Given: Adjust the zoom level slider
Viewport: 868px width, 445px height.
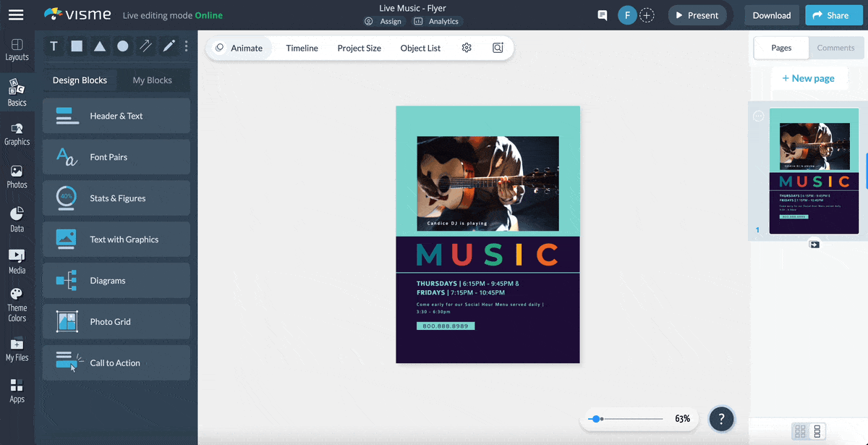Looking at the screenshot, I should pyautogui.click(x=597, y=418).
